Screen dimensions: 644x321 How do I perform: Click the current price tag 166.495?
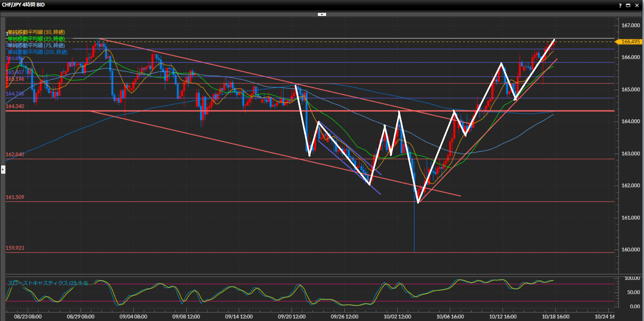click(630, 42)
